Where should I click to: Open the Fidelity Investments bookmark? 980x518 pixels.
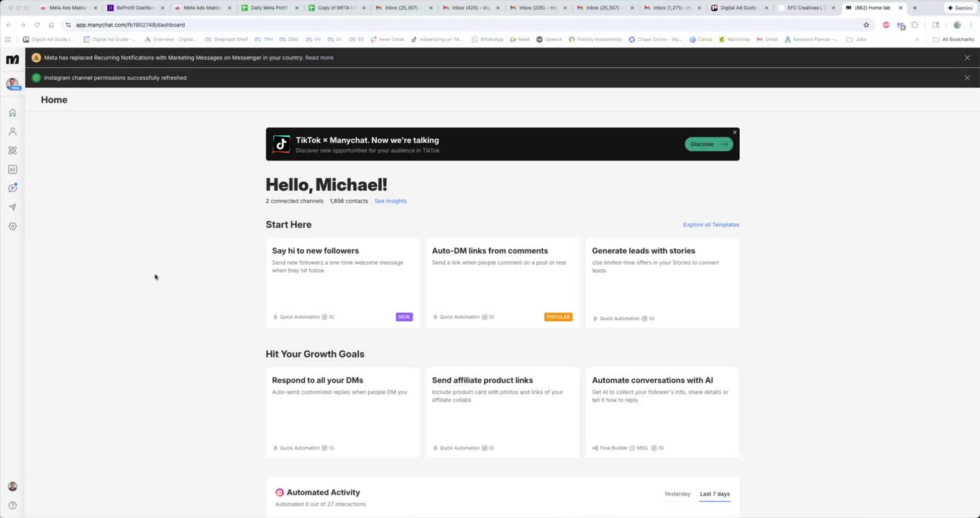[x=595, y=40]
